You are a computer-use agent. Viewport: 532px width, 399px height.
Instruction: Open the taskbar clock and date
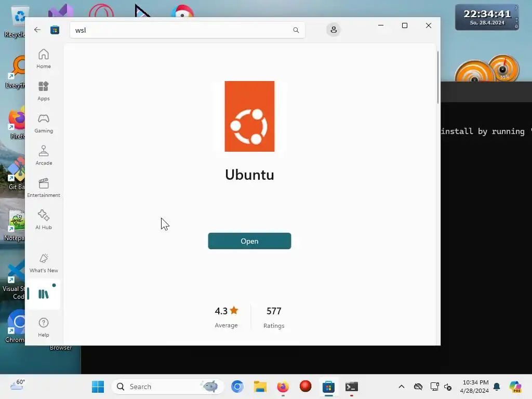(x=475, y=387)
